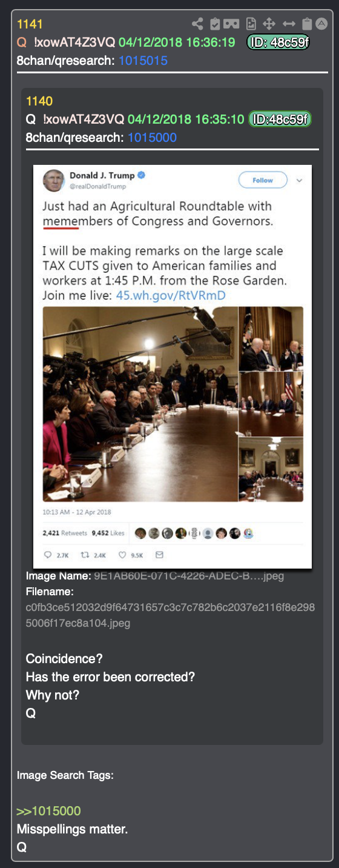This screenshot has width=339, height=868.
Task: Click post number 1140
Action: tap(39, 101)
